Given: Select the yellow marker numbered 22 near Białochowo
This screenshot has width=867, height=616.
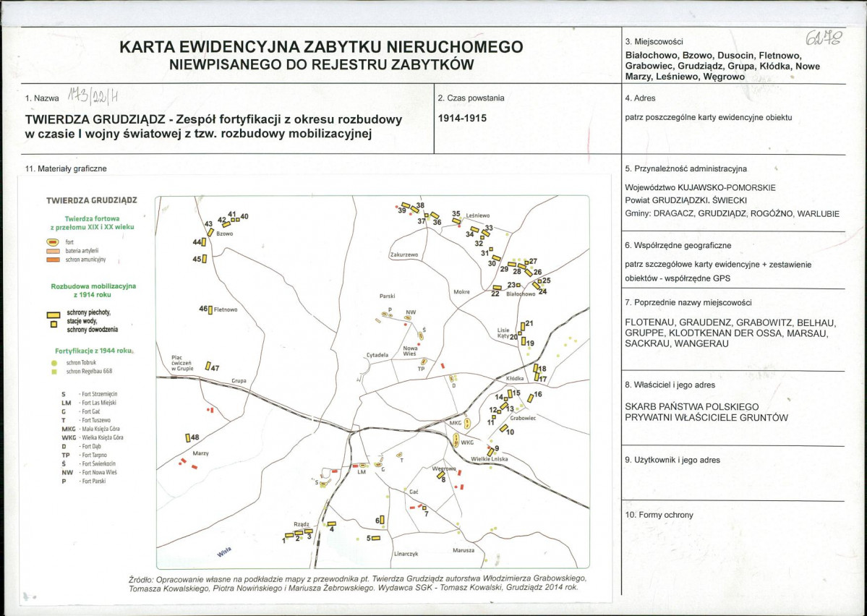Looking at the screenshot, I should (x=497, y=288).
